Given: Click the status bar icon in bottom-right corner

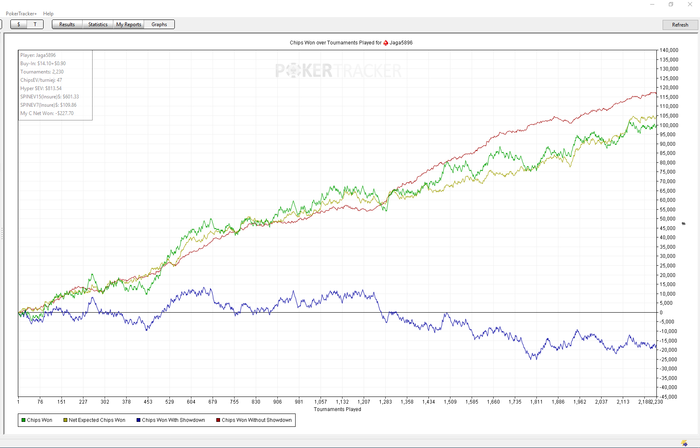Looking at the screenshot, I should click(684, 443).
